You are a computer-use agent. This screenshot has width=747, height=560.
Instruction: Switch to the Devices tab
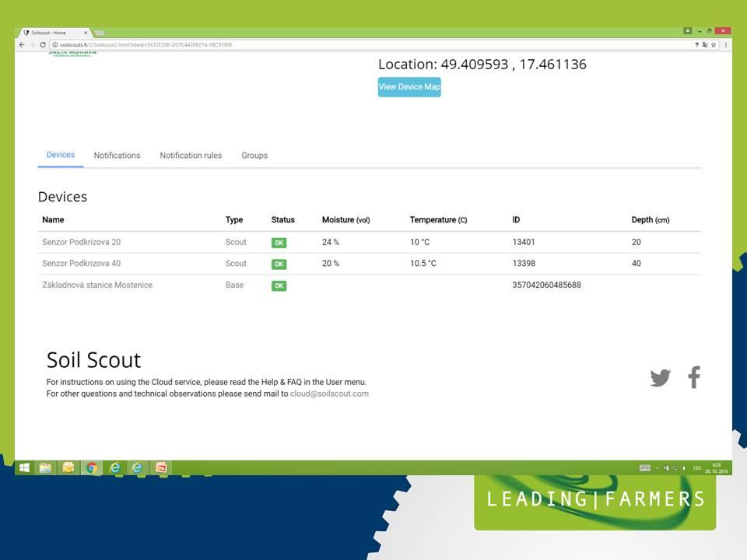tap(61, 155)
